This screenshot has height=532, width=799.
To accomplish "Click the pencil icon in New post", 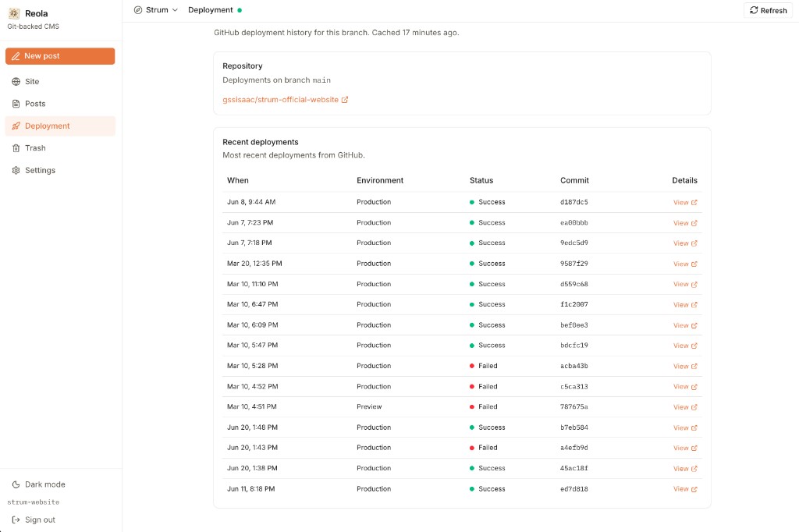I will [16, 56].
